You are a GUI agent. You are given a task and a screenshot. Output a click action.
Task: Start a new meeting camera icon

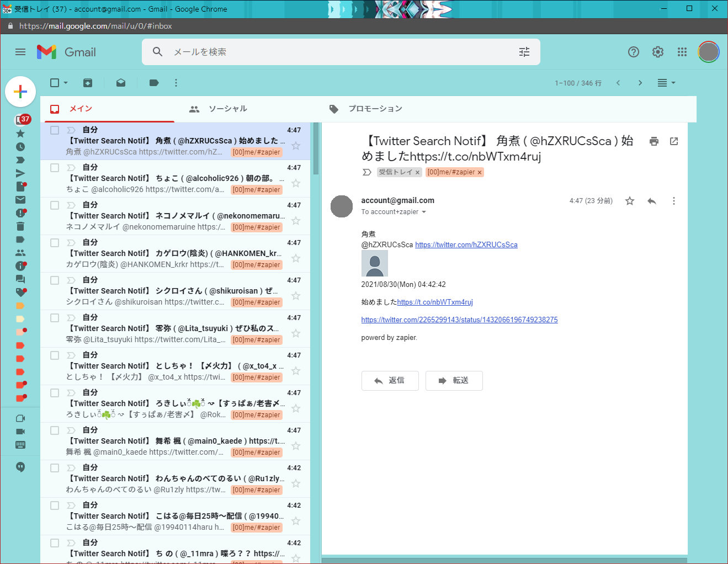click(x=20, y=418)
